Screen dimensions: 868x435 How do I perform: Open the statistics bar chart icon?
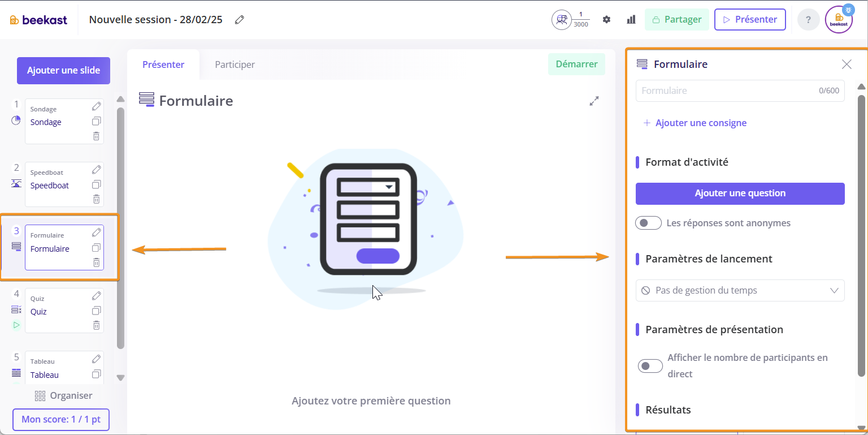631,20
